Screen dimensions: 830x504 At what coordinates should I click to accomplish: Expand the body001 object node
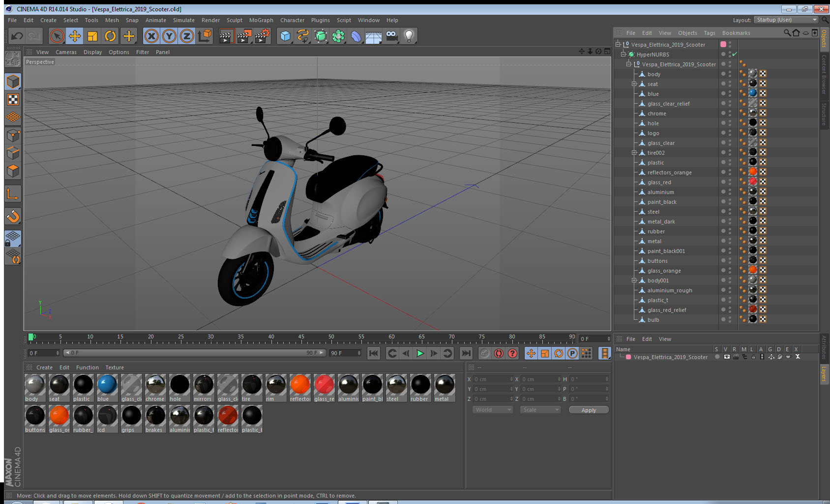click(x=634, y=280)
